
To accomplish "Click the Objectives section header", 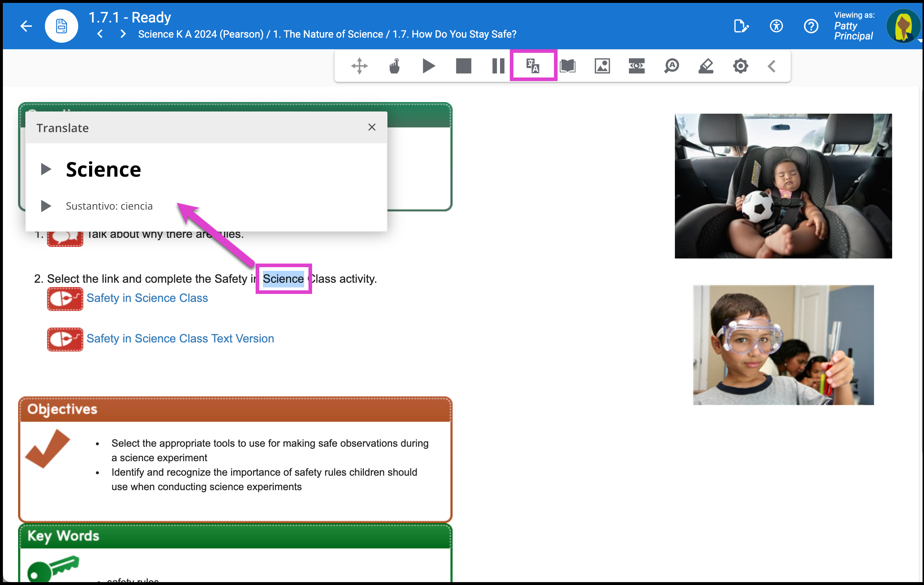I will (x=235, y=409).
